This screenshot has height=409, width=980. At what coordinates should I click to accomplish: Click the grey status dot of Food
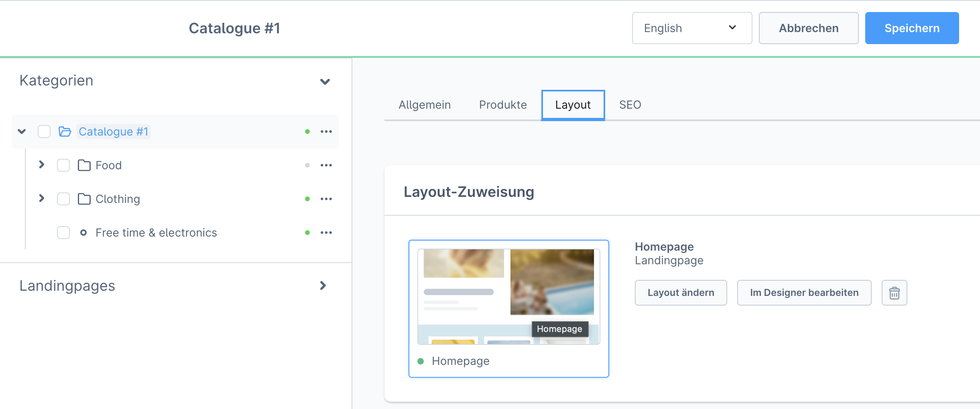tap(307, 165)
